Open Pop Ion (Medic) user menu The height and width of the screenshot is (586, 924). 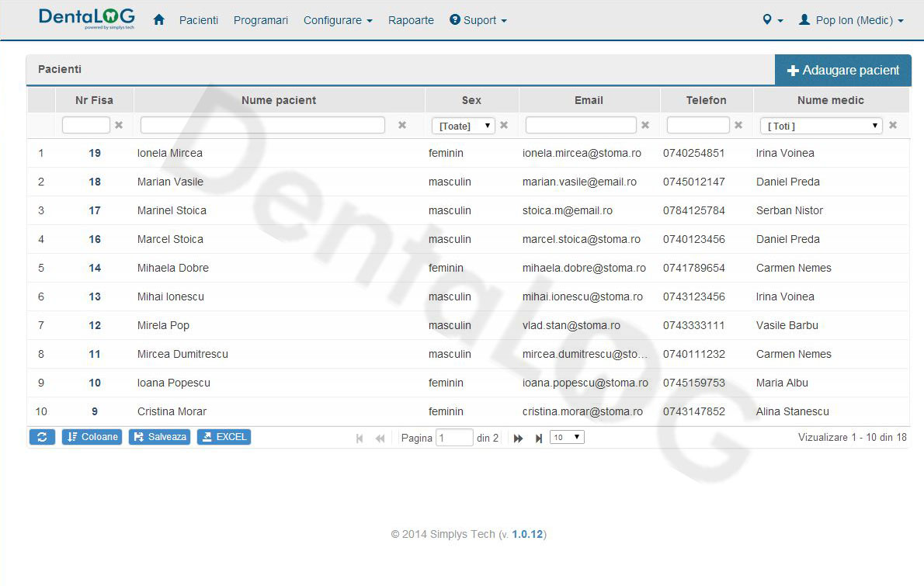coord(851,20)
